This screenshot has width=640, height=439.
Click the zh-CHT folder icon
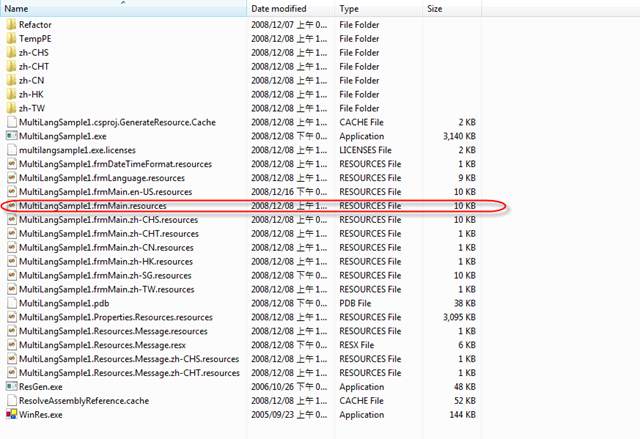pyautogui.click(x=11, y=67)
